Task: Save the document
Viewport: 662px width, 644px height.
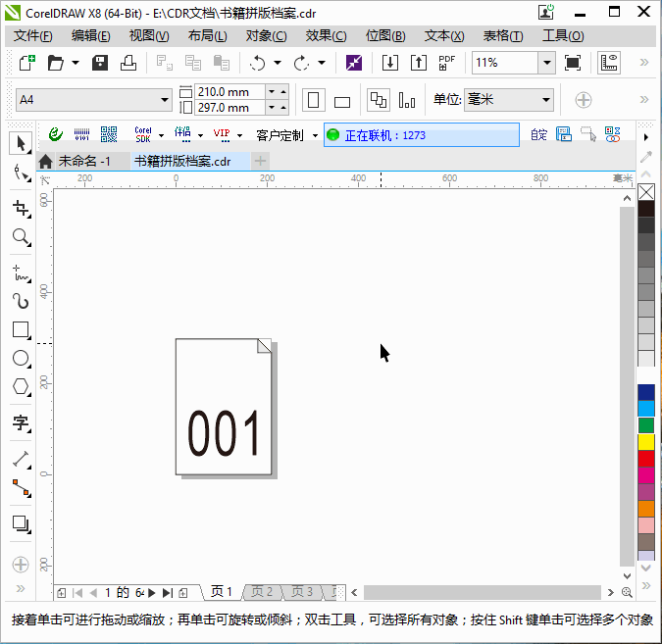Action: (100, 63)
